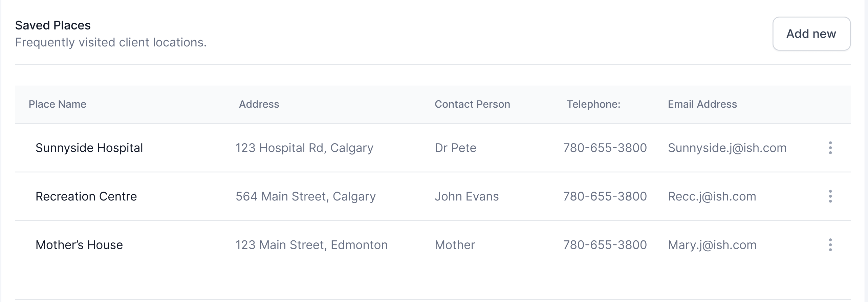Open the Recreation Centre row options menu
868x302 pixels.
[830, 196]
